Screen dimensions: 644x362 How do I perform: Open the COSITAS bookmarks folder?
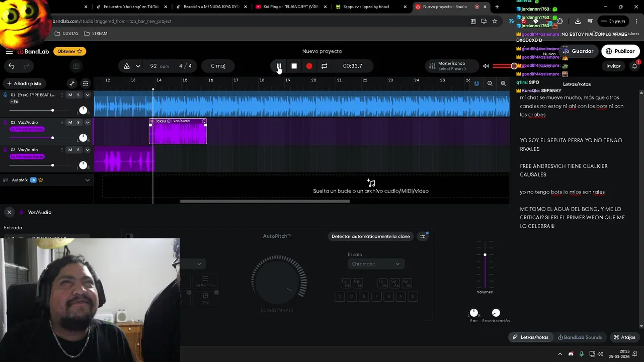[x=66, y=33]
